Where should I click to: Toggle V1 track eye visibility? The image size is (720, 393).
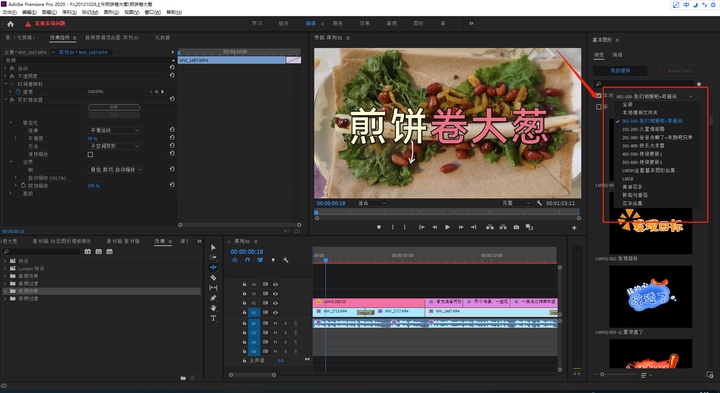click(x=276, y=312)
